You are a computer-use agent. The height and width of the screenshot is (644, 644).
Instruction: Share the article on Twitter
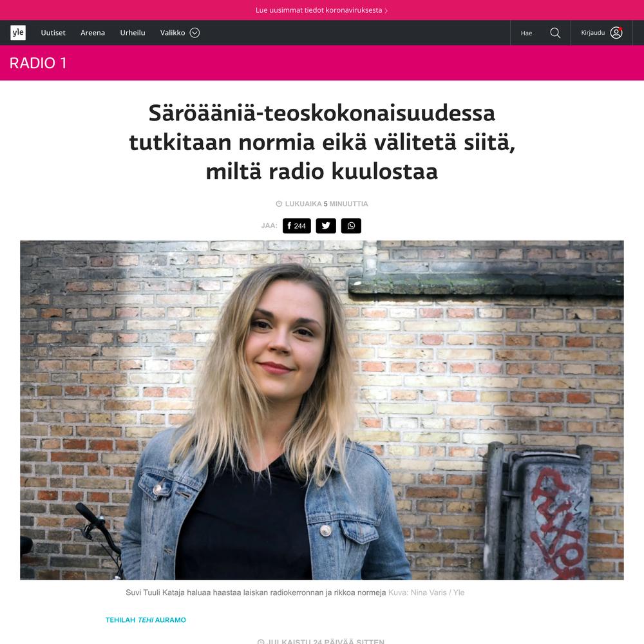click(x=326, y=226)
